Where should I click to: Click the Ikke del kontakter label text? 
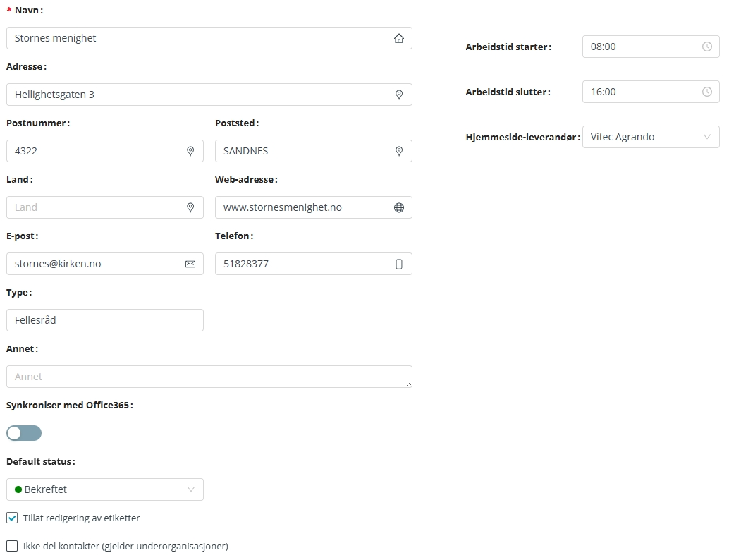click(x=125, y=546)
